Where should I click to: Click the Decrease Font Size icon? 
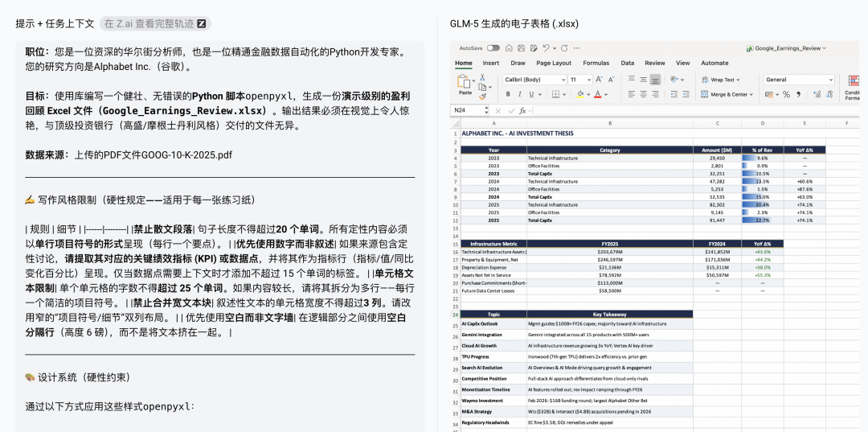(x=611, y=80)
